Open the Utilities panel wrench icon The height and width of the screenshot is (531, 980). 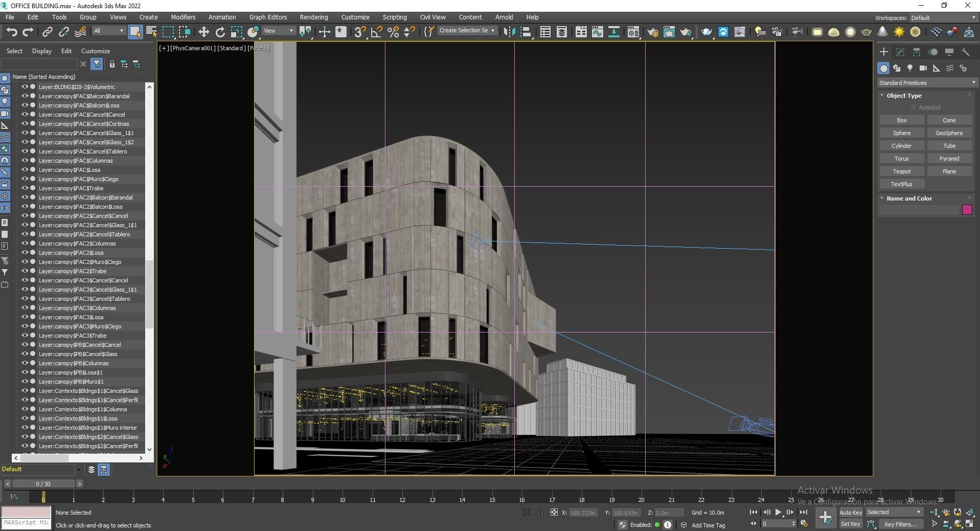[966, 52]
